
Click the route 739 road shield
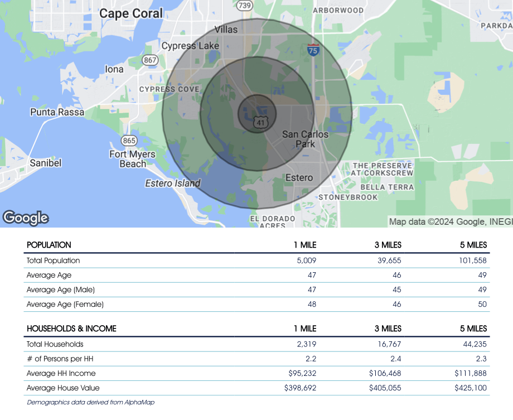(244, 6)
